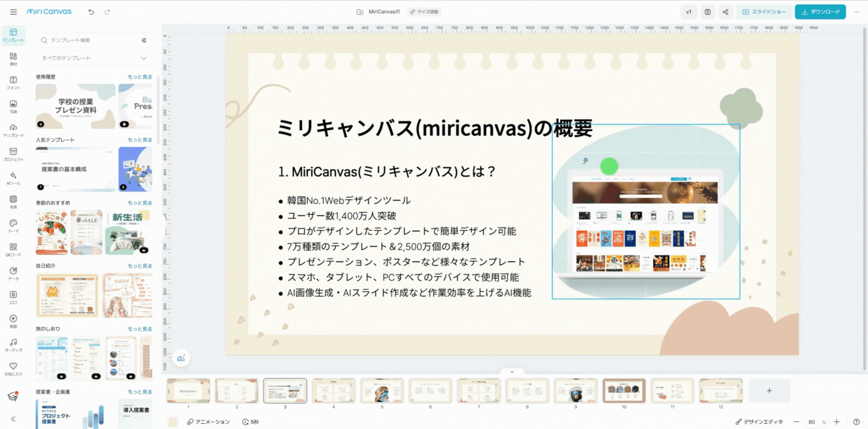Image resolution: width=868 pixels, height=429 pixels.
Task: Select slide thumbnail 1
Action: point(189,391)
